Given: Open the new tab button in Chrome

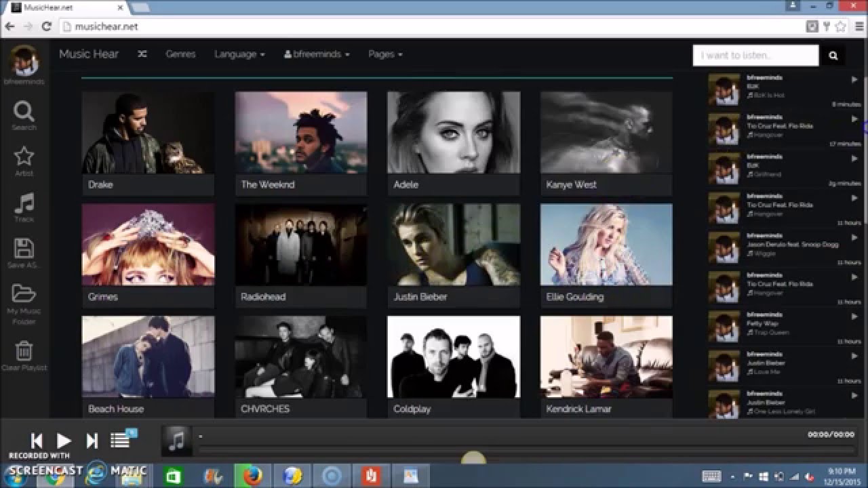Looking at the screenshot, I should (x=140, y=7).
